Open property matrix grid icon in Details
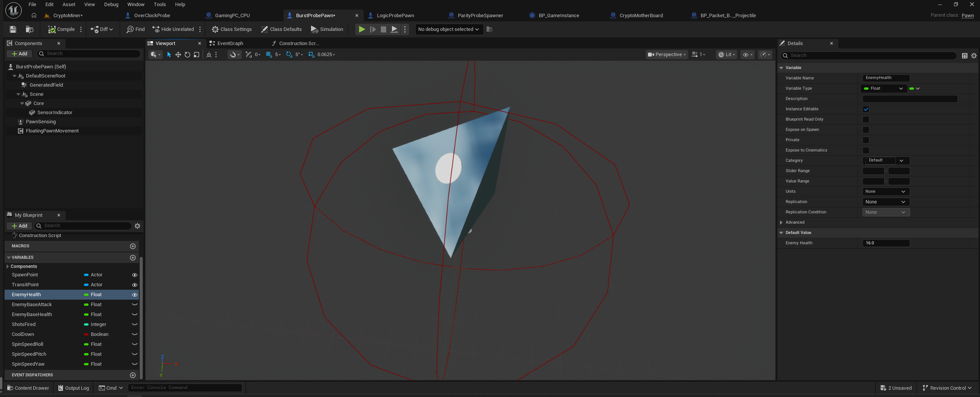 (x=965, y=56)
